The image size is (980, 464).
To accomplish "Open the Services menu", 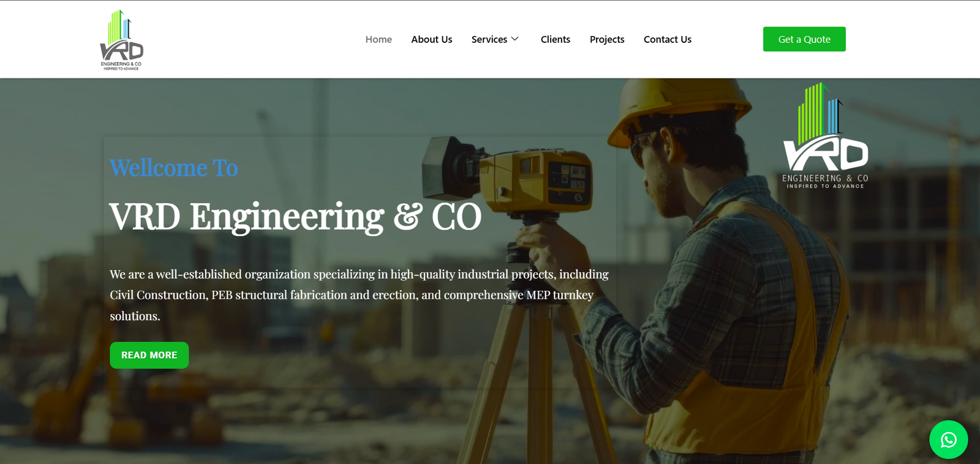I will [x=489, y=39].
